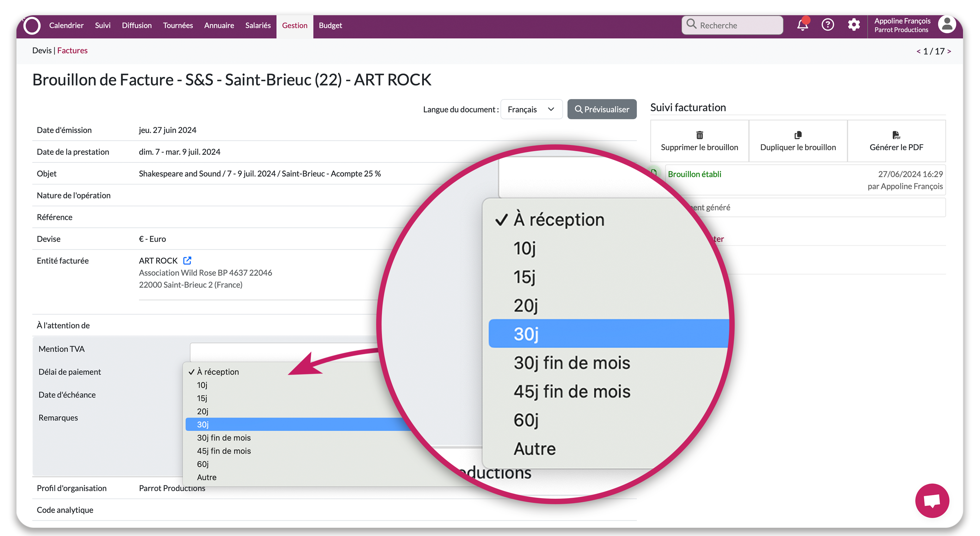
Task: Open the Tournées tab
Action: point(178,26)
